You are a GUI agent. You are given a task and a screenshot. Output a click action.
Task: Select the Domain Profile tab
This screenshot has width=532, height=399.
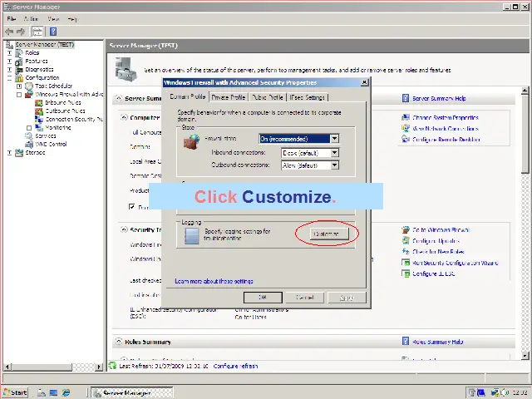188,96
